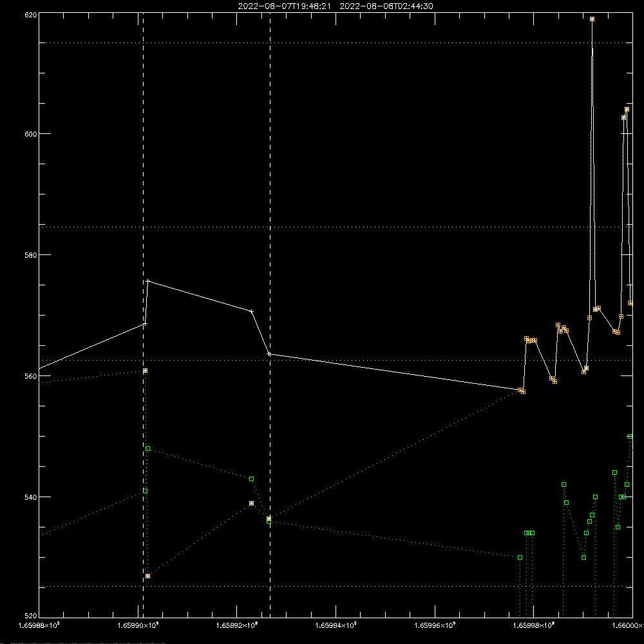The height and width of the screenshot is (644, 644).
Task: Select the highest orange data point near 619
Action: tap(592, 19)
